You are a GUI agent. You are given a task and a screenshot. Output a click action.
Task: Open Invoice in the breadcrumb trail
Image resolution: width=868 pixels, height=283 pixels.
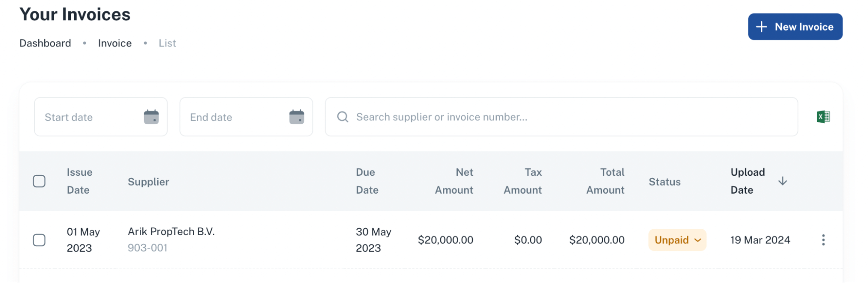pos(115,43)
